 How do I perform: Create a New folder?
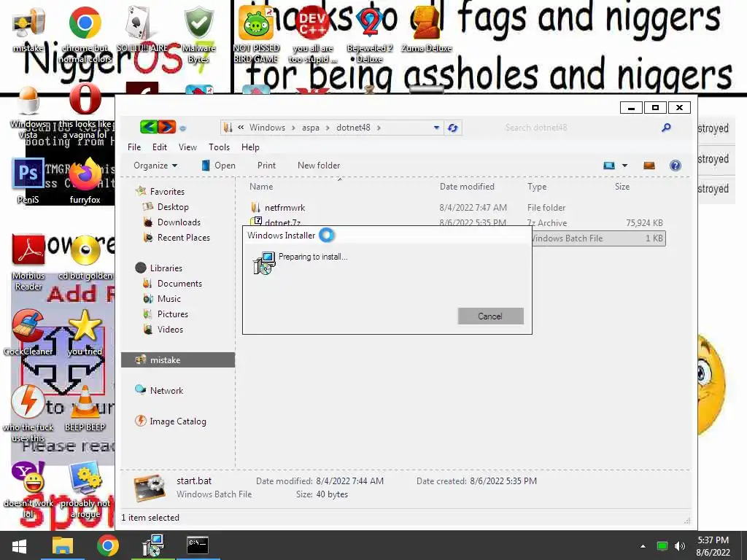(x=319, y=166)
